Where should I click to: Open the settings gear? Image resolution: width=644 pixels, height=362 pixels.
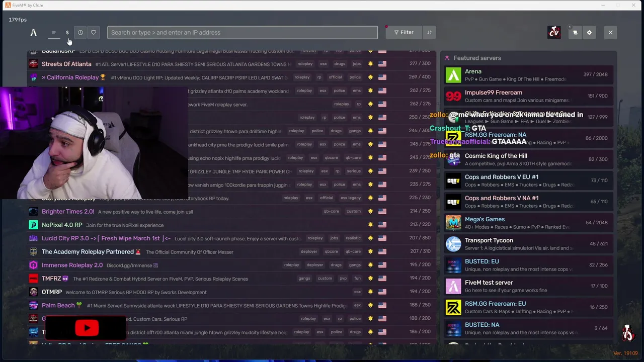coord(589,33)
